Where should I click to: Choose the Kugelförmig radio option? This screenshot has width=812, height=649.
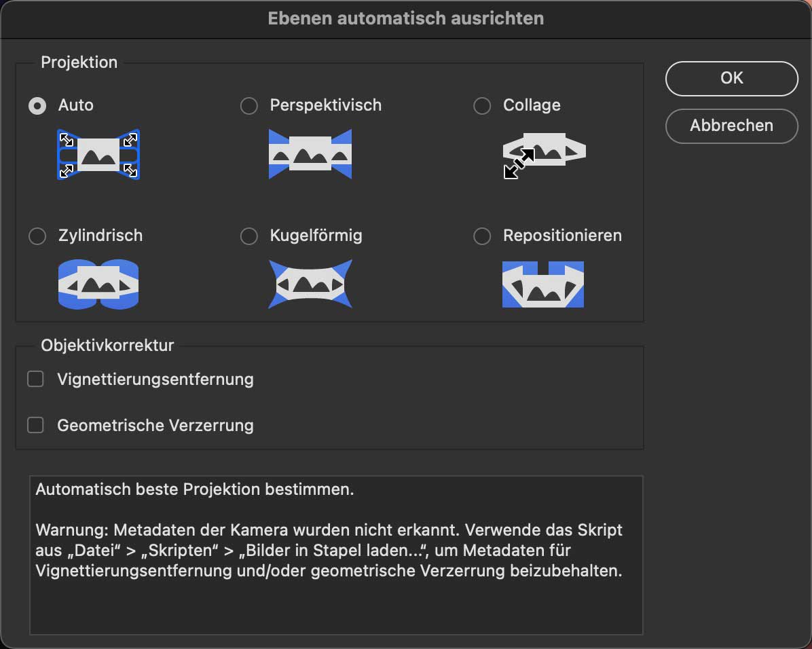(249, 236)
